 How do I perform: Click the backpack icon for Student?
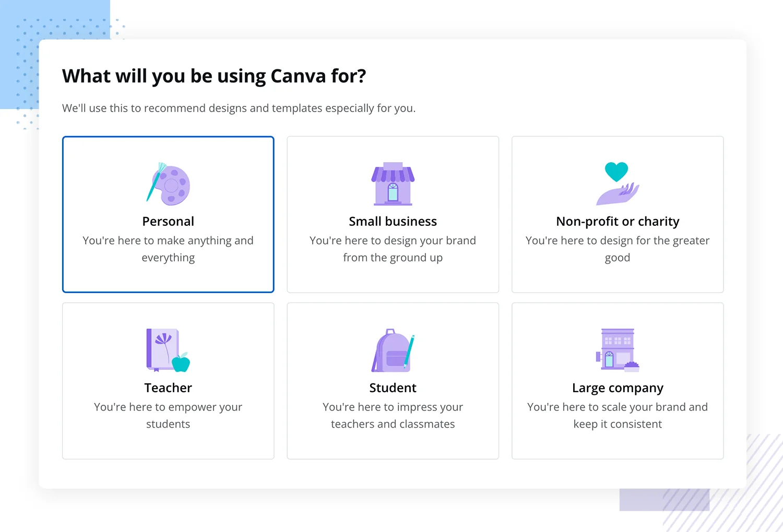pyautogui.click(x=393, y=350)
